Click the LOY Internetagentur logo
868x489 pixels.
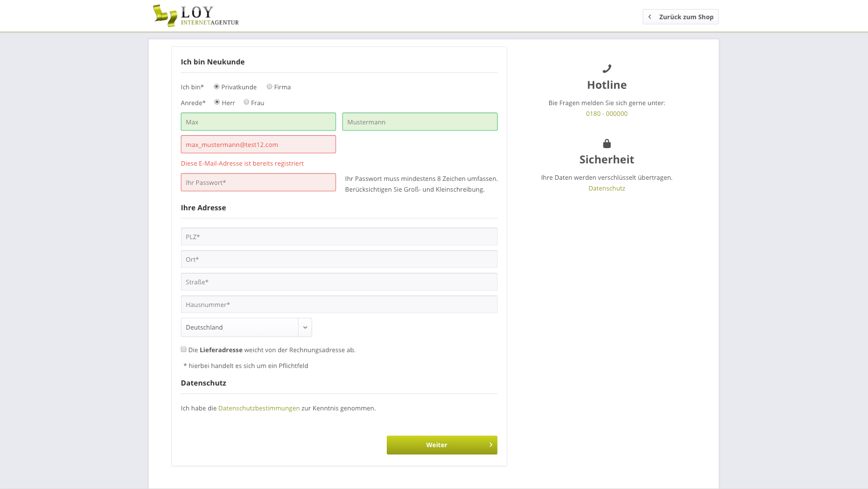(196, 16)
